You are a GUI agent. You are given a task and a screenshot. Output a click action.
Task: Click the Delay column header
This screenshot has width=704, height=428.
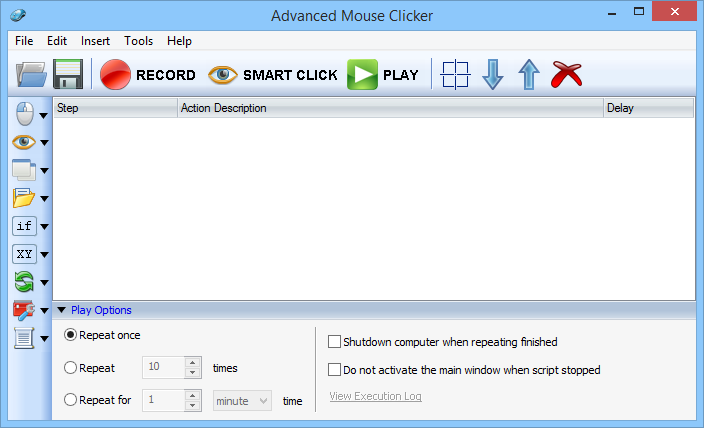tap(648, 108)
